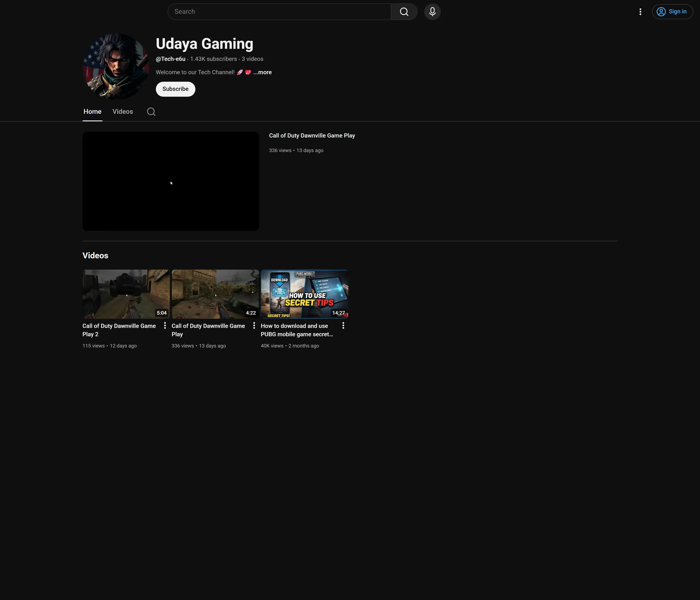Click the '1.43K subscribers' text
The image size is (700, 600).
tap(214, 59)
